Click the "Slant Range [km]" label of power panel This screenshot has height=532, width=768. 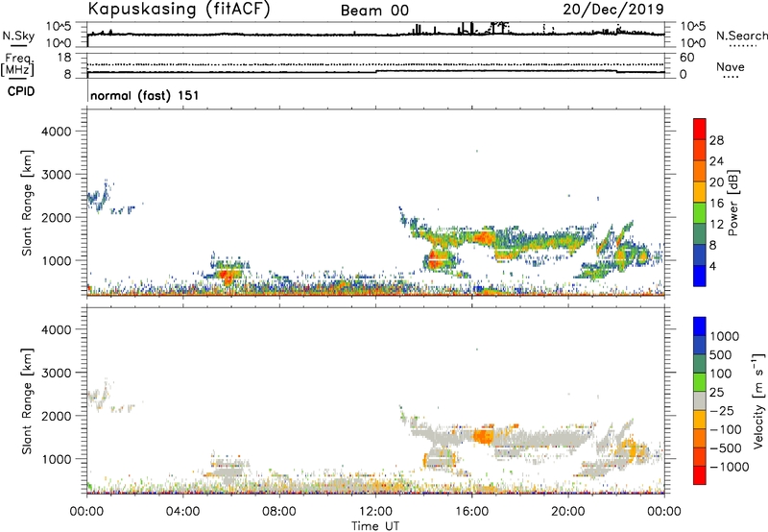point(27,203)
